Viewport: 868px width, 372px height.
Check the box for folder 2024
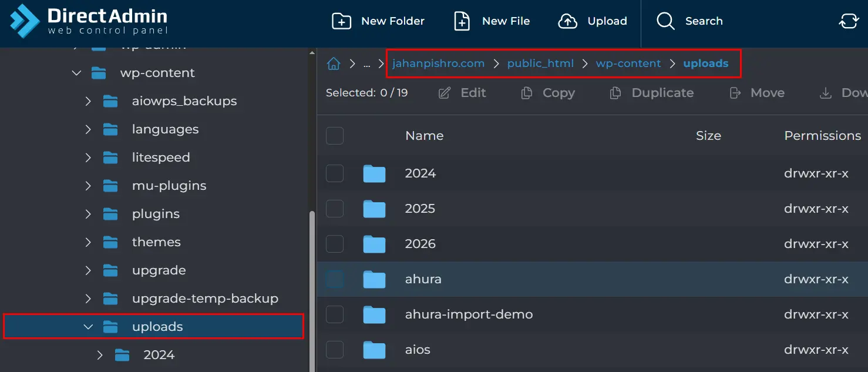(x=335, y=173)
